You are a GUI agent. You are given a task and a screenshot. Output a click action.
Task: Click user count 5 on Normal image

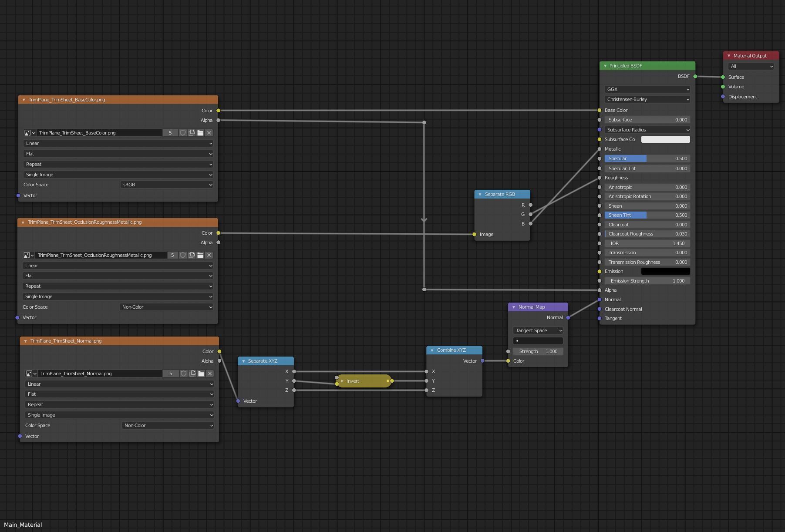click(x=171, y=374)
